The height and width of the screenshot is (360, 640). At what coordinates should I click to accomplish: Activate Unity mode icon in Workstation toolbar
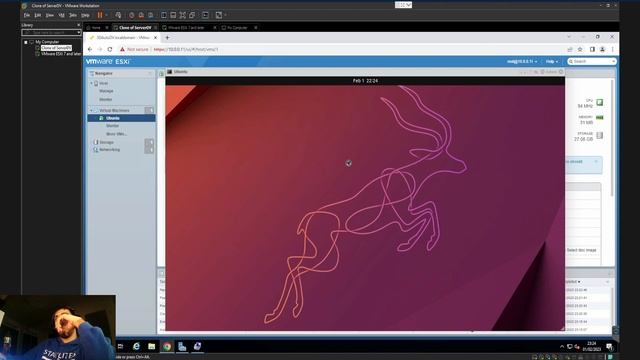tap(192, 15)
